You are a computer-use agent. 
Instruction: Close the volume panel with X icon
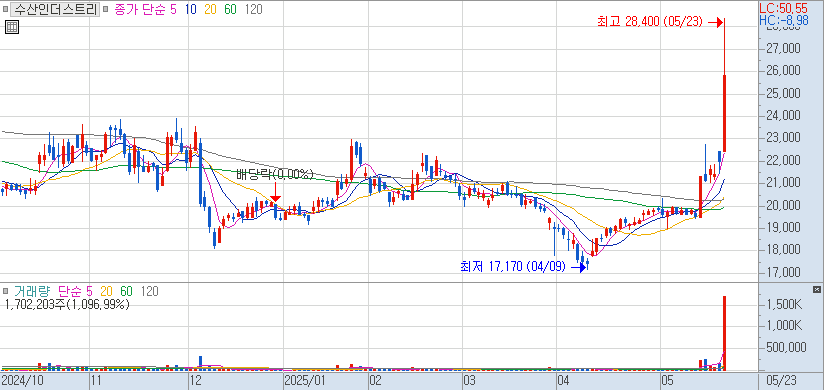click(x=816, y=290)
